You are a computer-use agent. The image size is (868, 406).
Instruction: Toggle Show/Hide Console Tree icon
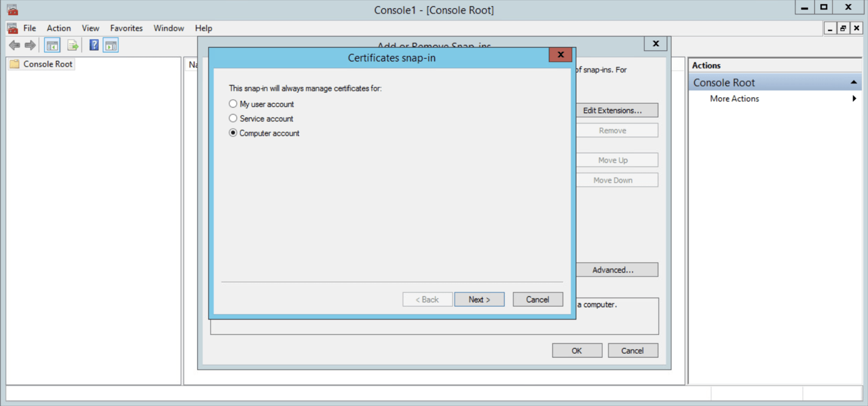pos(52,45)
